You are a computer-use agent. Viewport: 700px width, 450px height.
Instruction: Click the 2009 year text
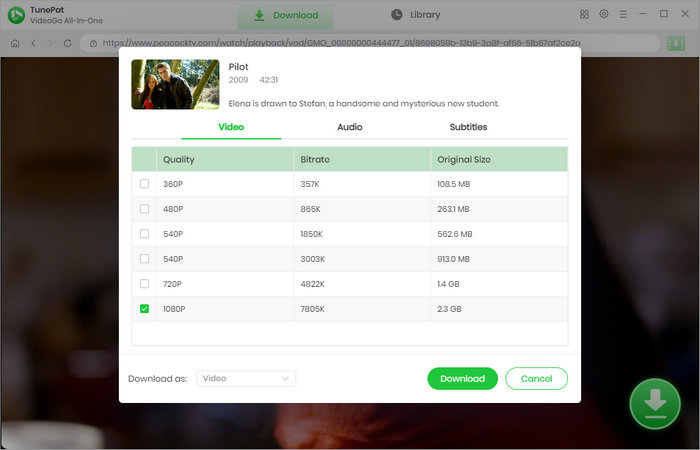point(238,80)
